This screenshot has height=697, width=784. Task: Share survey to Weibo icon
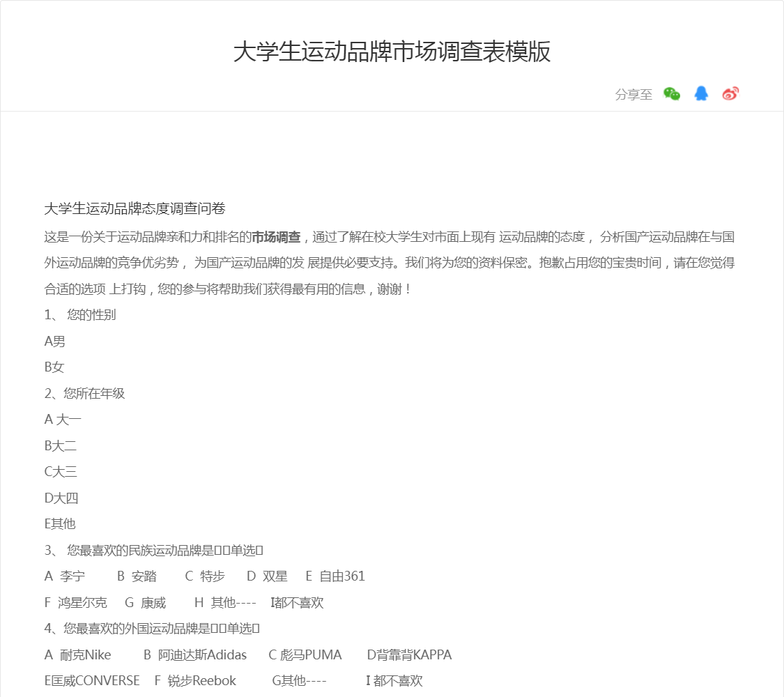730,93
